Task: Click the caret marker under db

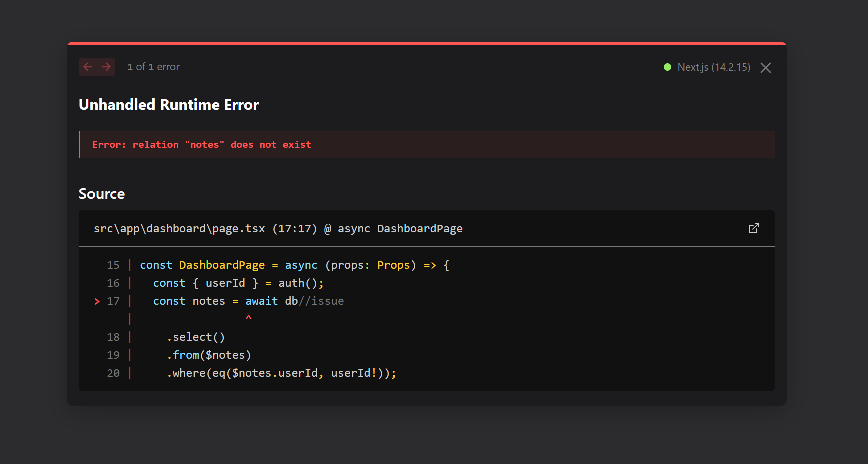Action: (248, 319)
